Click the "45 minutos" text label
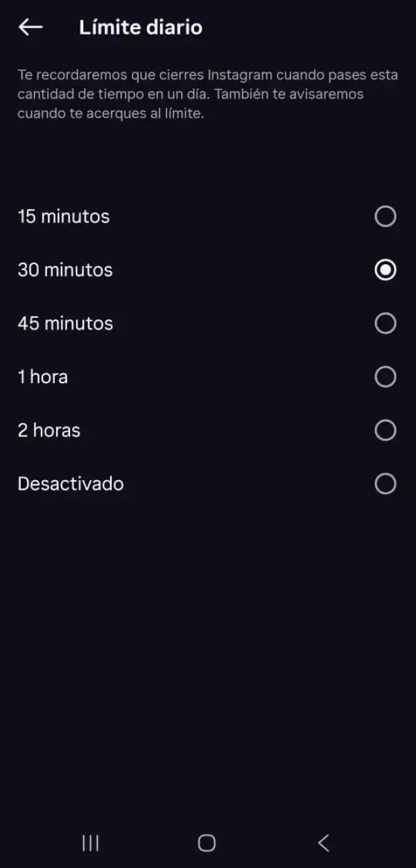 click(x=65, y=324)
